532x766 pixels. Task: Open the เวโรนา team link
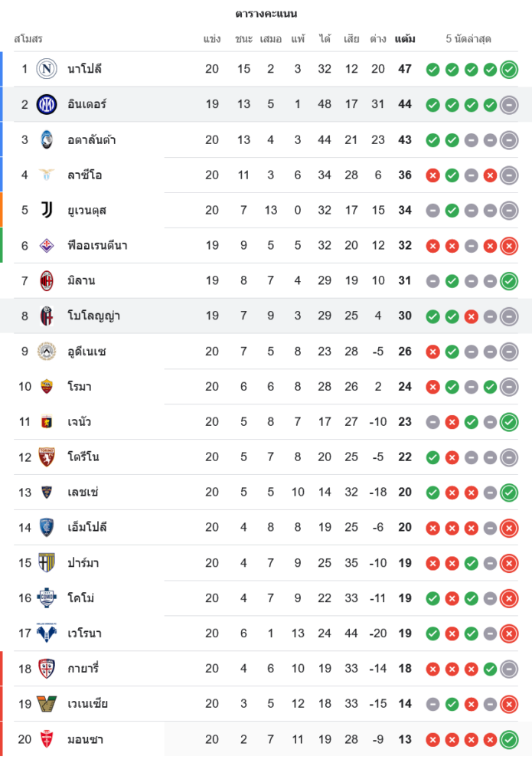pyautogui.click(x=84, y=633)
